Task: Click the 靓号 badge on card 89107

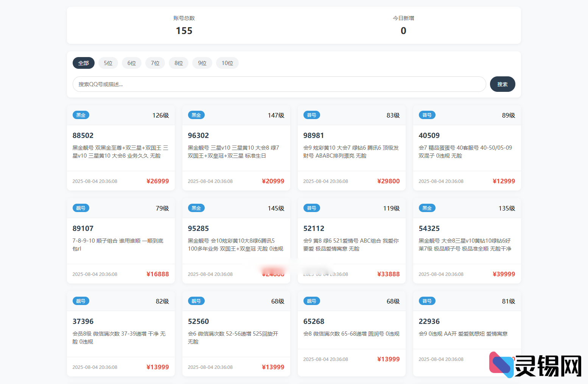Action: [x=81, y=208]
